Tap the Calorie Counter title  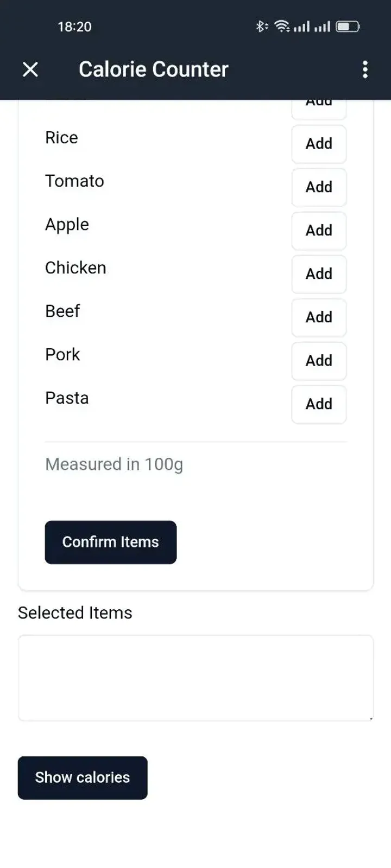coord(154,69)
